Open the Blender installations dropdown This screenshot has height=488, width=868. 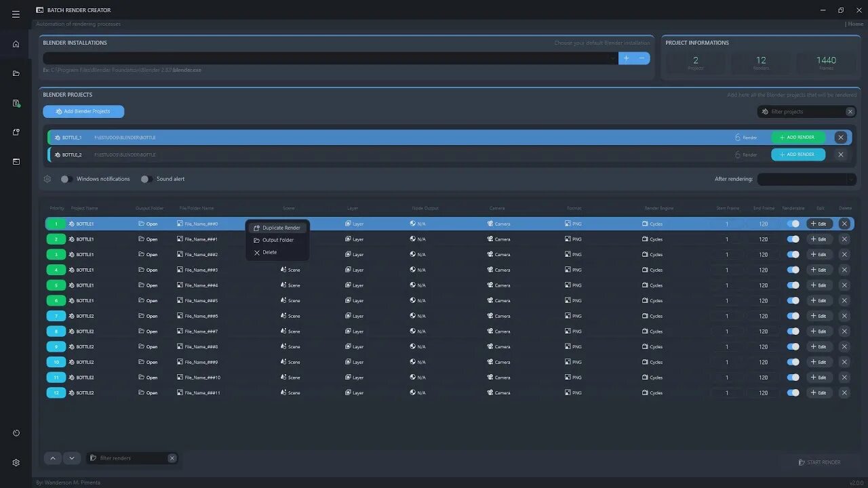tap(330, 58)
